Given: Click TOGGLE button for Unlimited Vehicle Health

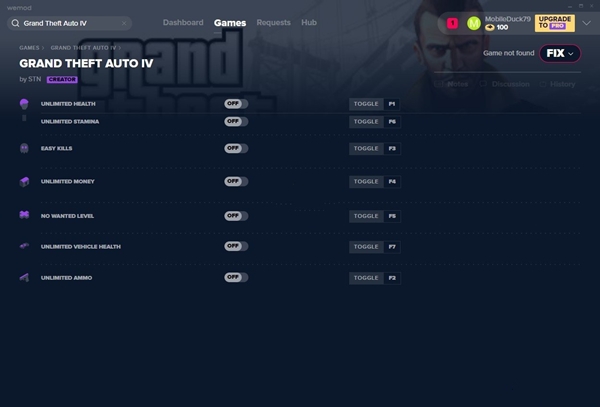Looking at the screenshot, I should (366, 247).
